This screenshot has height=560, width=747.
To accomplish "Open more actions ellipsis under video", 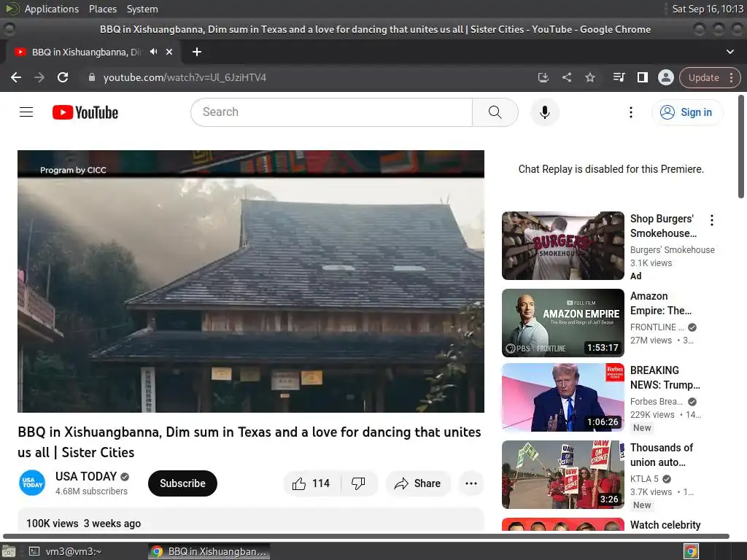I will pos(471,483).
